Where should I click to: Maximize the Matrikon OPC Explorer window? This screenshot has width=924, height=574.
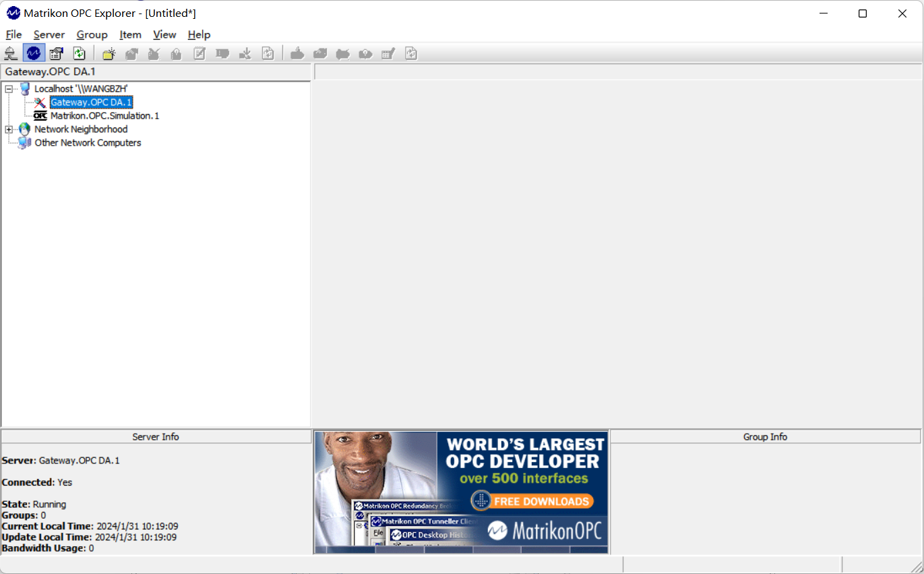862,13
